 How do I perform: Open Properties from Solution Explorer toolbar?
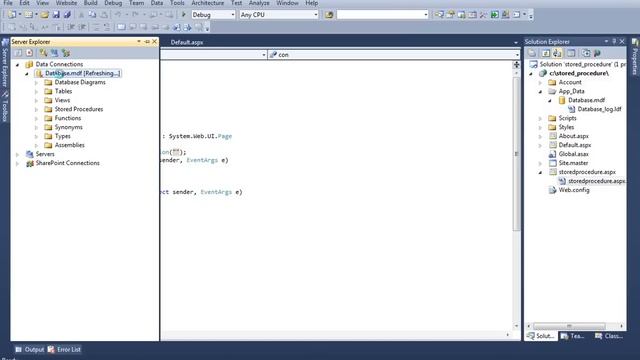(x=532, y=53)
